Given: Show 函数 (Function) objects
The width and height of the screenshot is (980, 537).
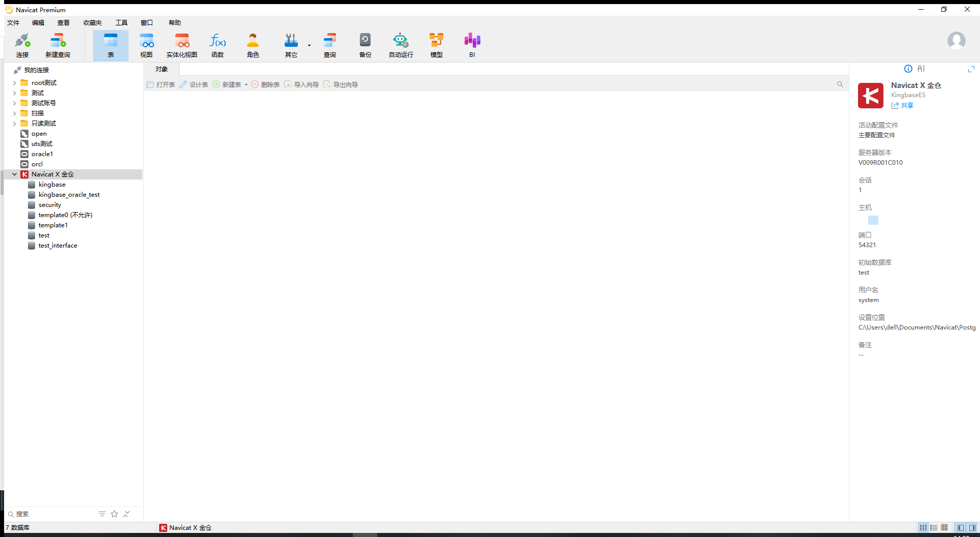Looking at the screenshot, I should (x=218, y=45).
